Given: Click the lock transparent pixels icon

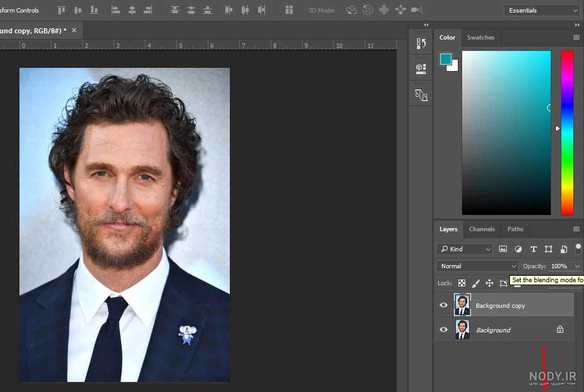Looking at the screenshot, I should (x=462, y=283).
